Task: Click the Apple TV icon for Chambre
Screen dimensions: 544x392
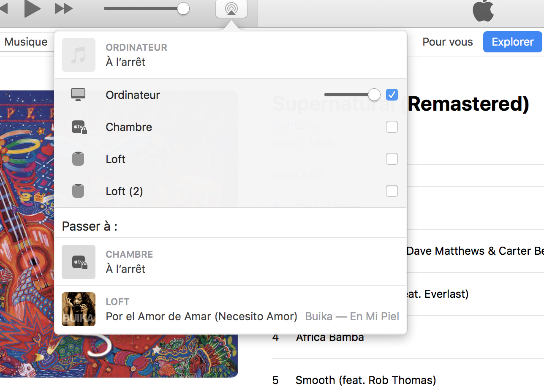Action: click(x=79, y=127)
